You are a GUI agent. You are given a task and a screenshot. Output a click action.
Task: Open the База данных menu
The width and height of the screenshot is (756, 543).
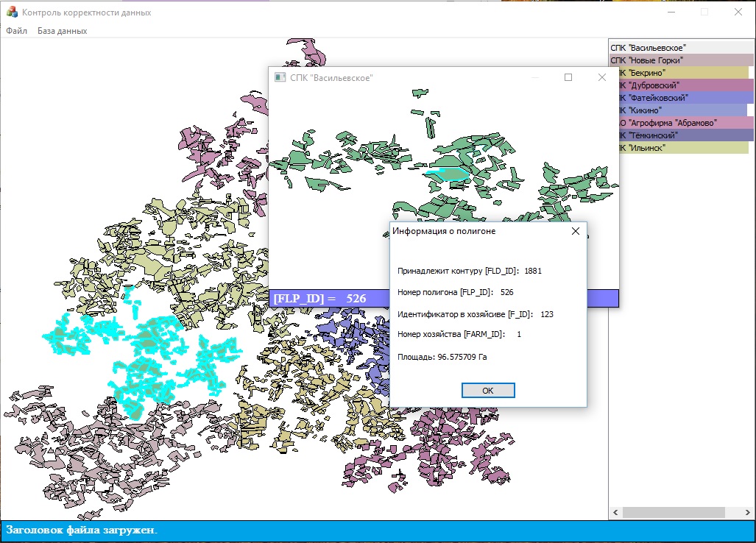(62, 31)
